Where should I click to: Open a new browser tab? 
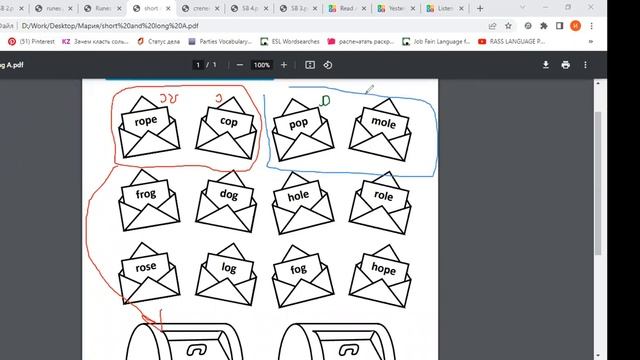coord(480,8)
